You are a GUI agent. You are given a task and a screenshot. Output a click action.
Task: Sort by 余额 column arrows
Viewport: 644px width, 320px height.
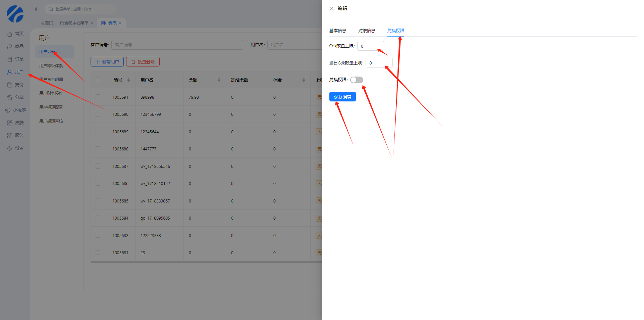pos(219,80)
